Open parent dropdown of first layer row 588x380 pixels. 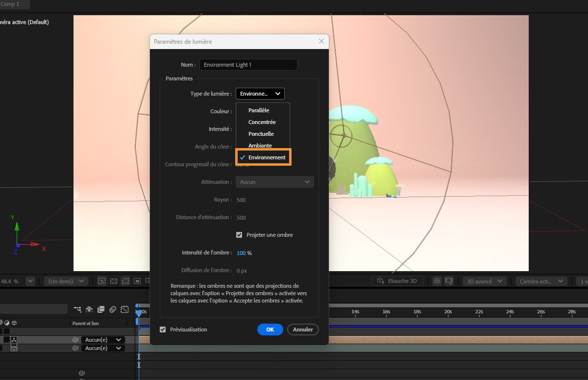103,340
